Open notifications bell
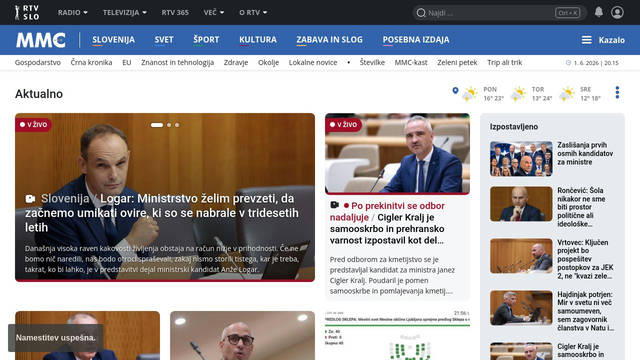 click(x=598, y=12)
